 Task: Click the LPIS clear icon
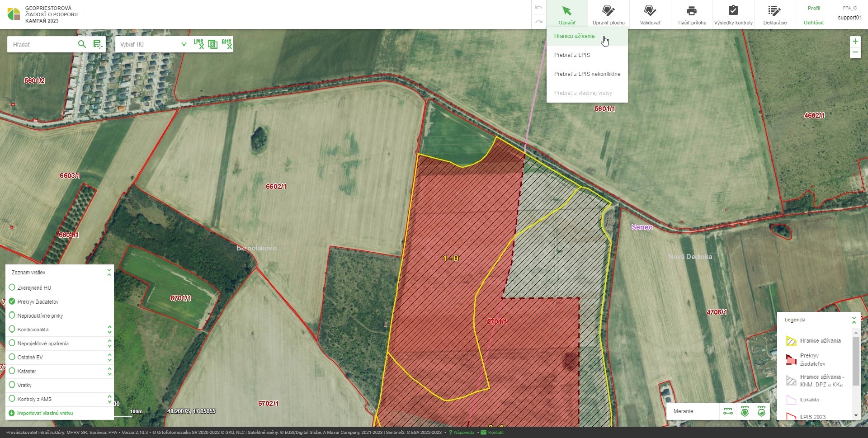point(198,44)
